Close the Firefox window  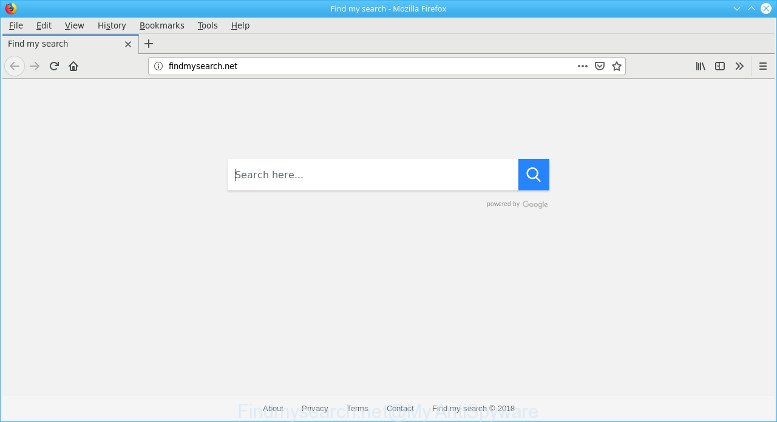pyautogui.click(x=766, y=8)
